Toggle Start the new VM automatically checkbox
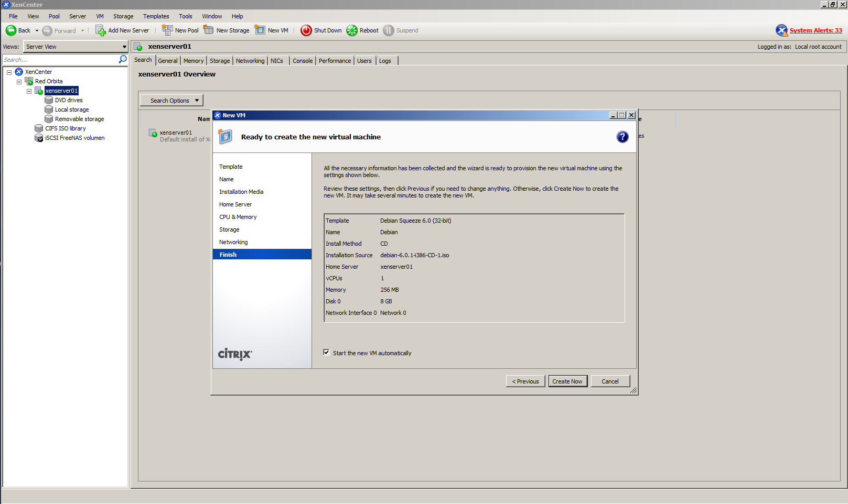 pyautogui.click(x=326, y=353)
